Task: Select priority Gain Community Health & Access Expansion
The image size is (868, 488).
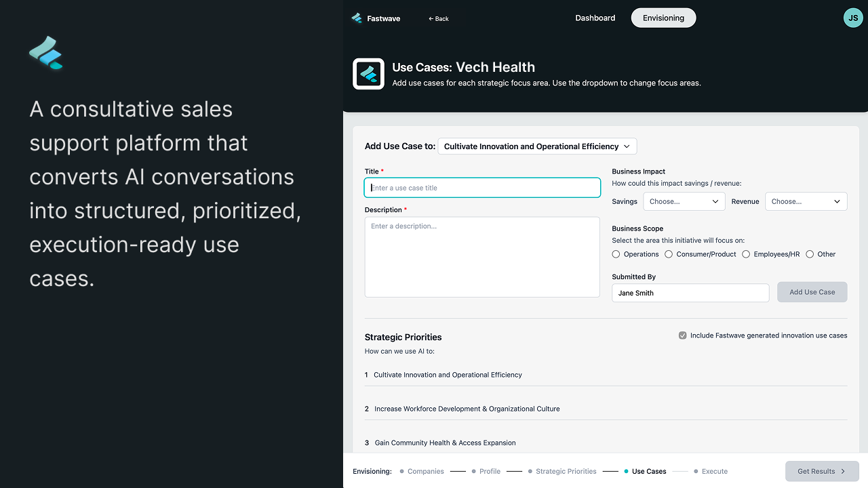Action: point(606,443)
